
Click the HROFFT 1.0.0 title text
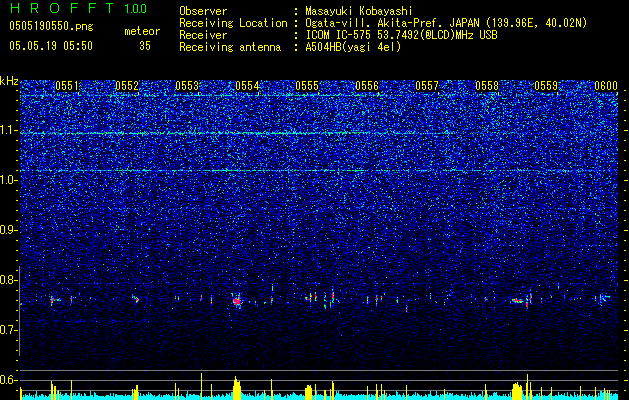pos(79,8)
